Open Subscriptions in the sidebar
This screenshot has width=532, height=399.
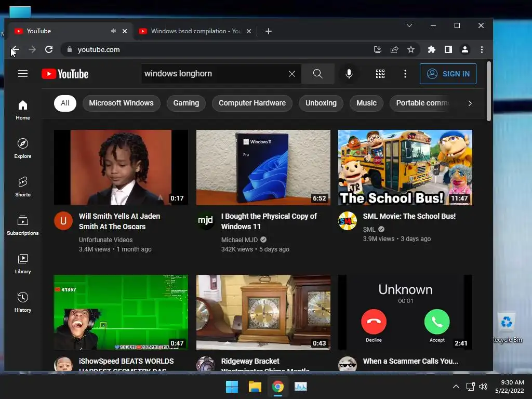click(x=23, y=225)
